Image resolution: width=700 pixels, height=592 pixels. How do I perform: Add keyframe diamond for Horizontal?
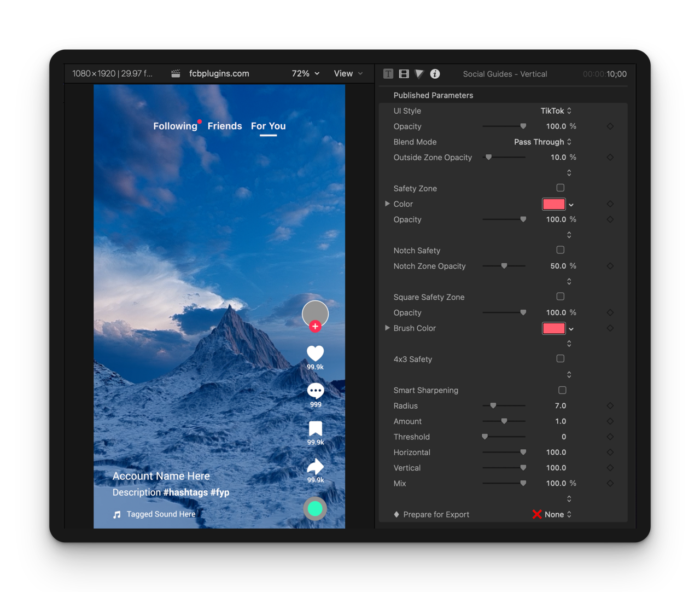610,452
